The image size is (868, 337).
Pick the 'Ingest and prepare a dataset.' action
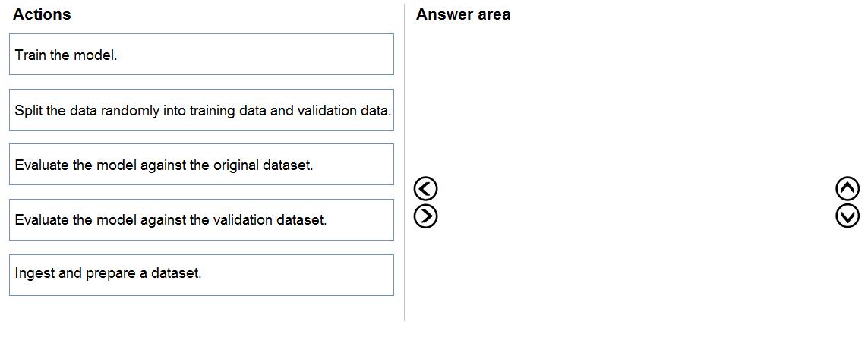click(201, 275)
